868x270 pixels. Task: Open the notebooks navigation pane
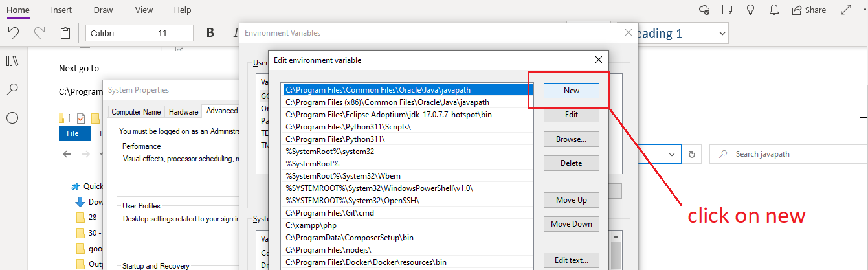(12, 61)
